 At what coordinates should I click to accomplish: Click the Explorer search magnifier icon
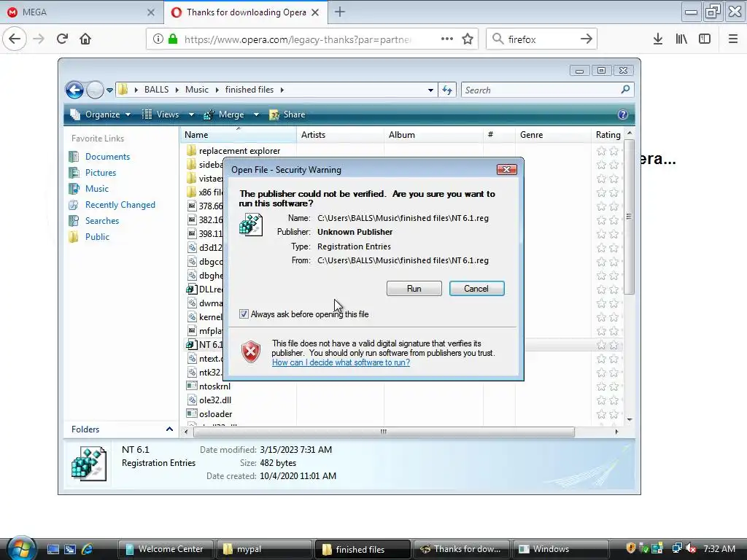click(x=625, y=90)
